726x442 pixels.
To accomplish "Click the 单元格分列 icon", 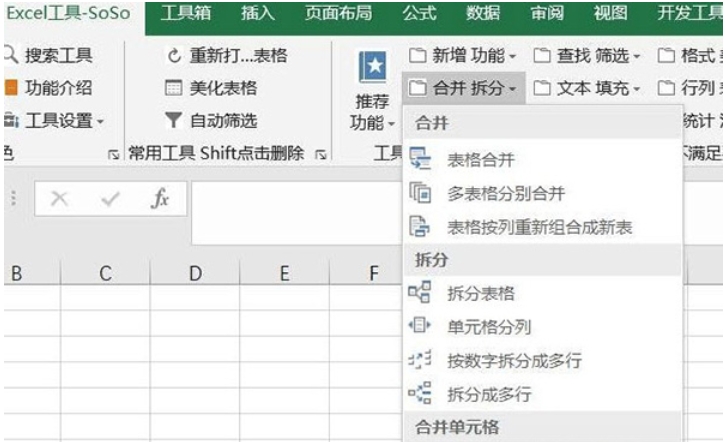I will point(420,325).
